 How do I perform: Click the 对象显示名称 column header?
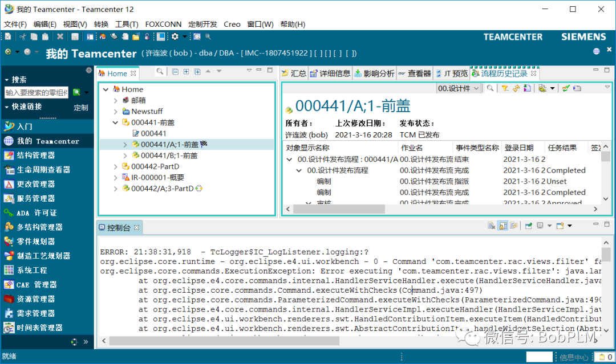pos(307,148)
